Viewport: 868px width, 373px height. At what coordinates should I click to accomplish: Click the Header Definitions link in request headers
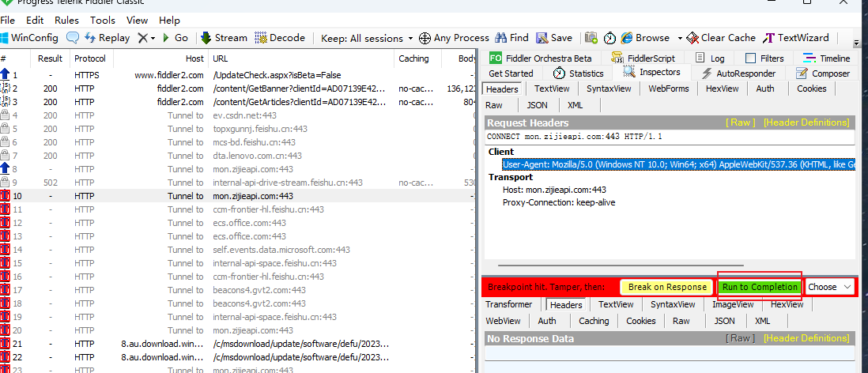(x=806, y=122)
